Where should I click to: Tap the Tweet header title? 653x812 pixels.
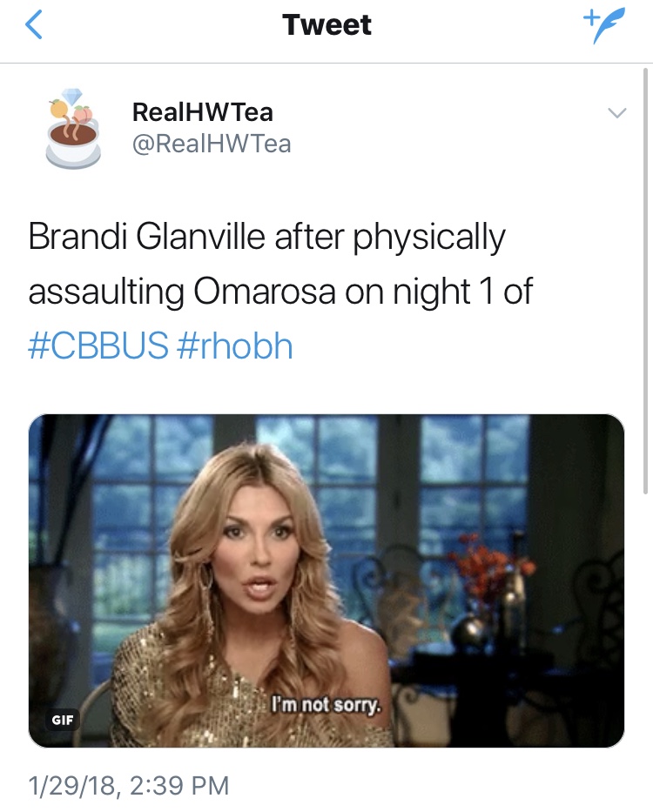pos(327,25)
